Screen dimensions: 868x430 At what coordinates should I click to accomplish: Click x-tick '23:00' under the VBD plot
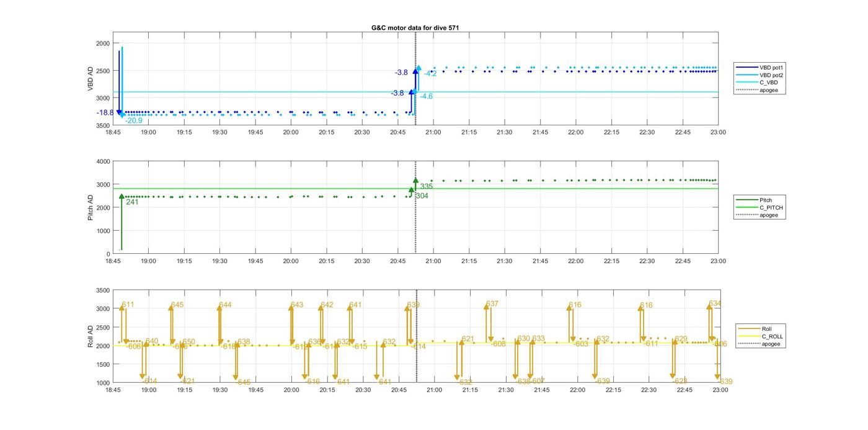coord(718,132)
